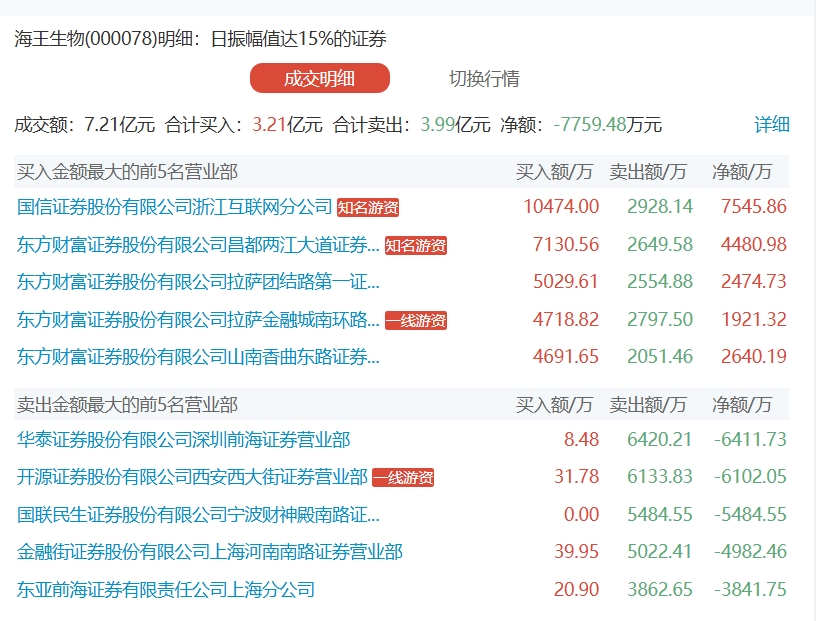Click 卖出额/万 column header in buy table
816x621 pixels.
click(x=648, y=172)
